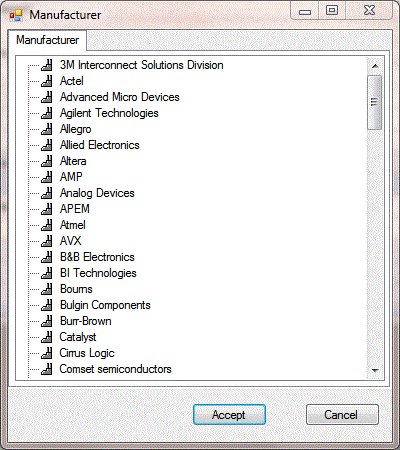The image size is (400, 450).
Task: Select the icon next to Cirrus Logic
Action: [x=47, y=353]
